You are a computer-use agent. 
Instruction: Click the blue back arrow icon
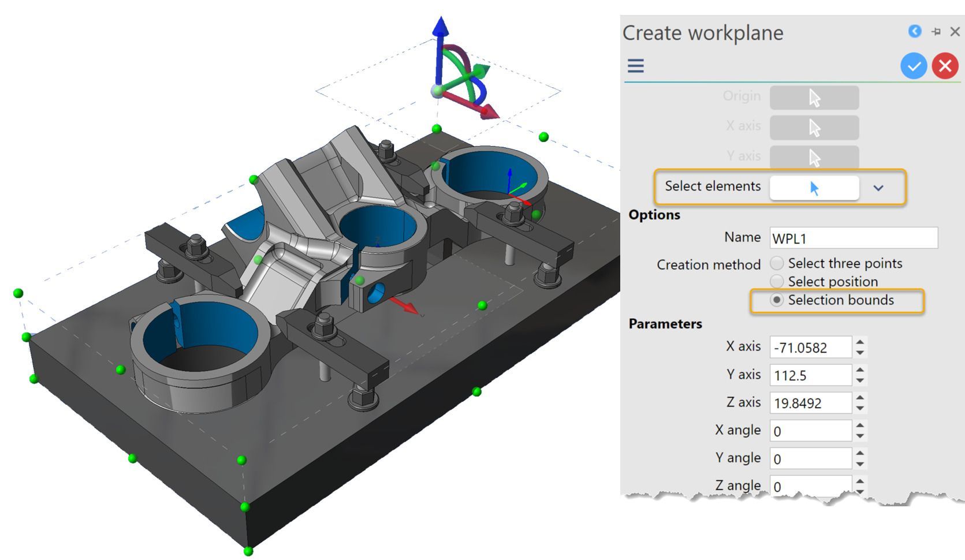pos(915,31)
